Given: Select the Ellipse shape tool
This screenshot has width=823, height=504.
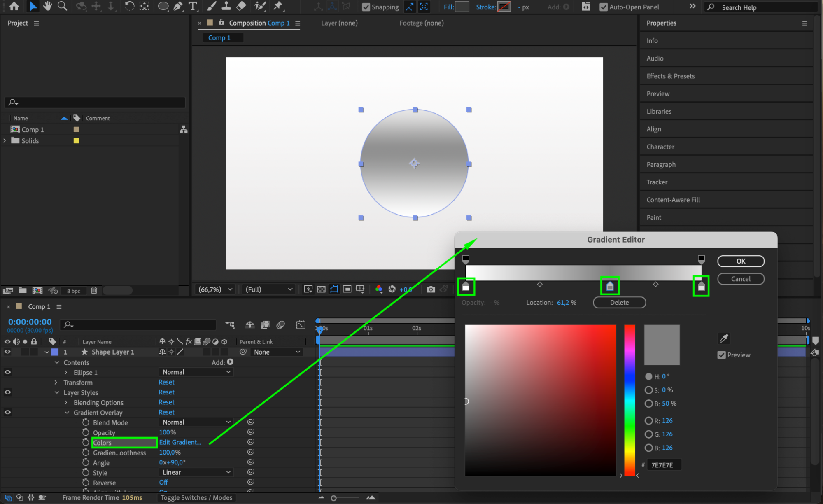Looking at the screenshot, I should point(163,6).
